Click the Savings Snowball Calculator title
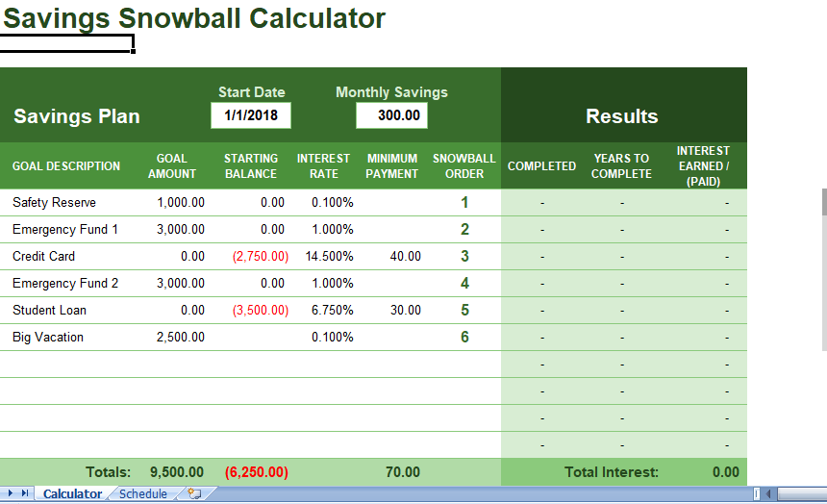This screenshot has height=504, width=827. coord(194,18)
